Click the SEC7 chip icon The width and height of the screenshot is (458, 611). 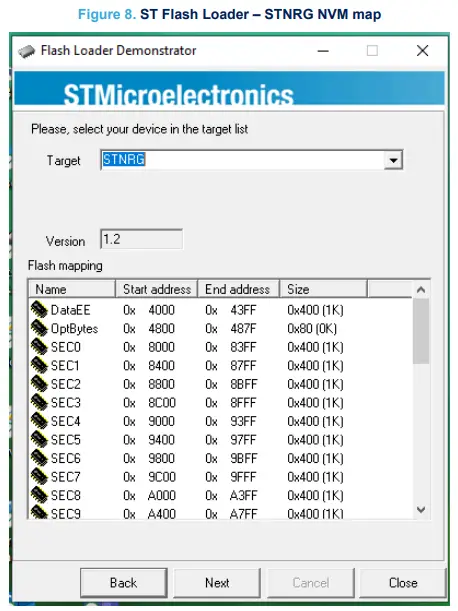pos(39,477)
